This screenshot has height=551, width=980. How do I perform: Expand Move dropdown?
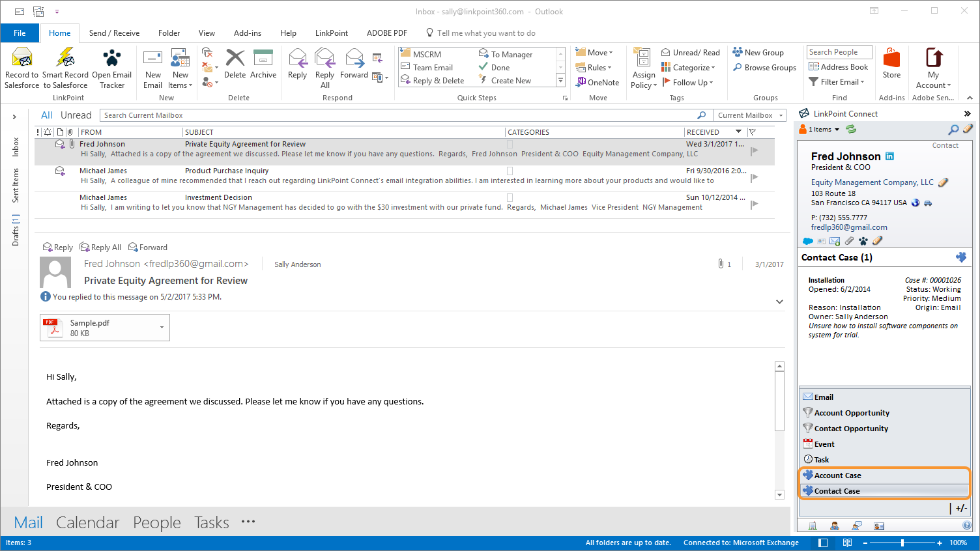pos(594,52)
